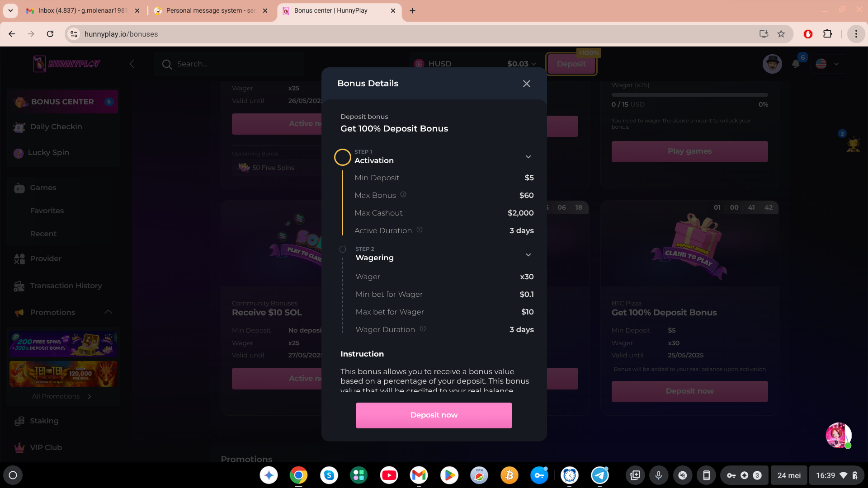Screen dimensions: 868x488
Task: Collapse the sidebar with the arrow icon
Action: tap(132, 64)
